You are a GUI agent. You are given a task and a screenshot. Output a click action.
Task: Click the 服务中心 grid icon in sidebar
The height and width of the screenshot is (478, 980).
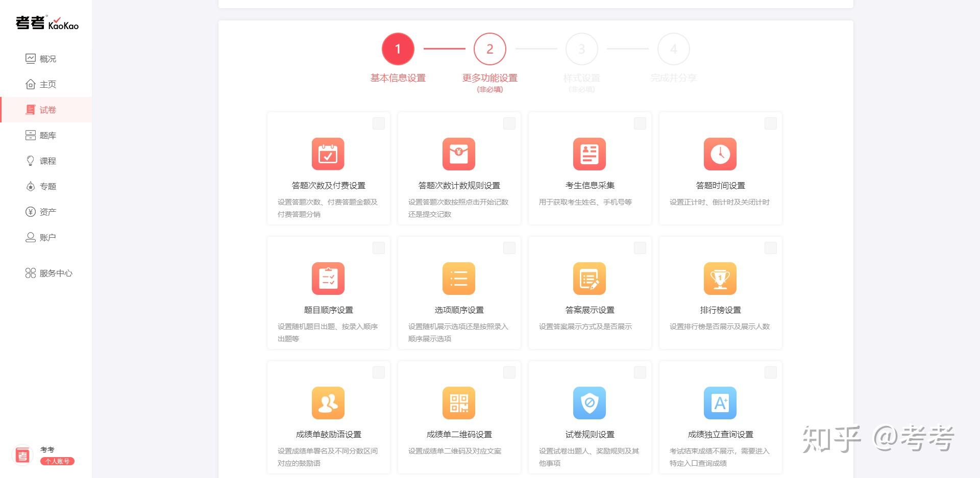click(x=31, y=273)
